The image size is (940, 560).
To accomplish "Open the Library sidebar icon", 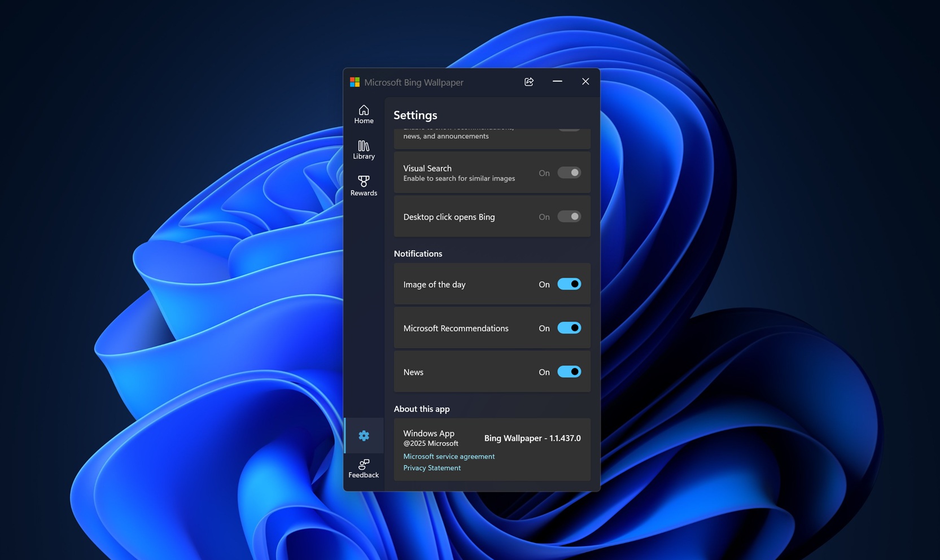I will point(364,150).
